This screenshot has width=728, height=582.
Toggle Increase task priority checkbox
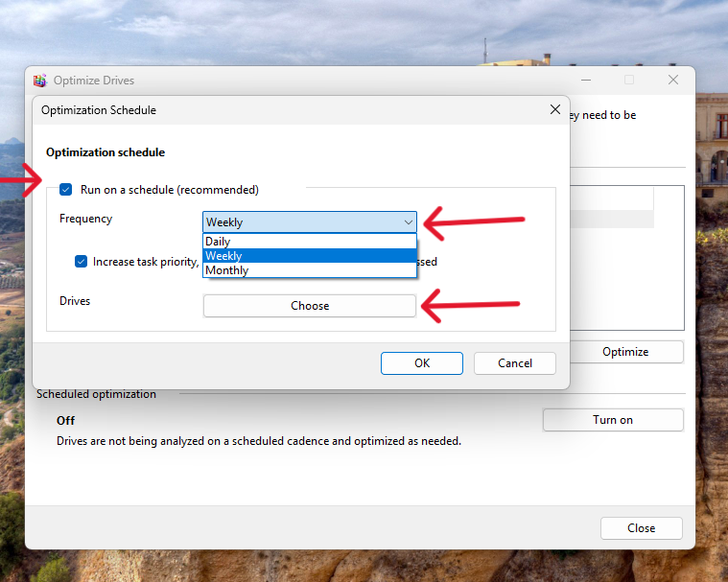click(82, 261)
